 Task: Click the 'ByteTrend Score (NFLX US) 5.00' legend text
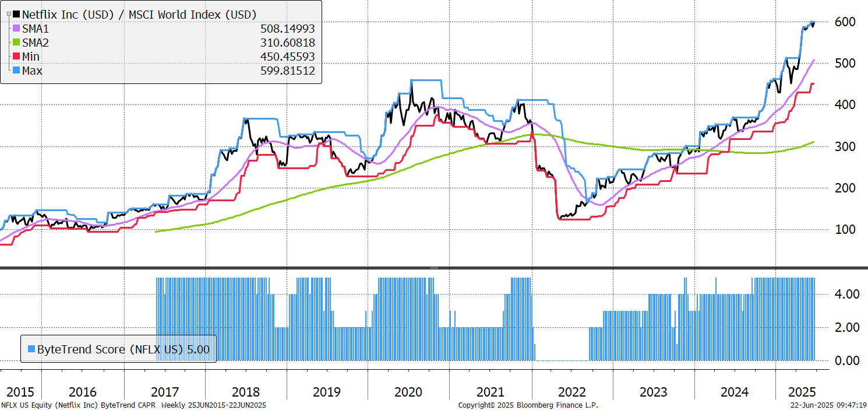[x=123, y=349]
